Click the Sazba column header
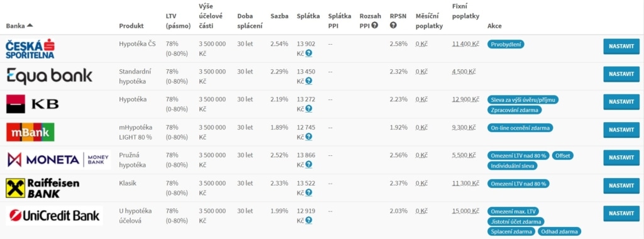This screenshot has height=239, width=644. tap(279, 16)
